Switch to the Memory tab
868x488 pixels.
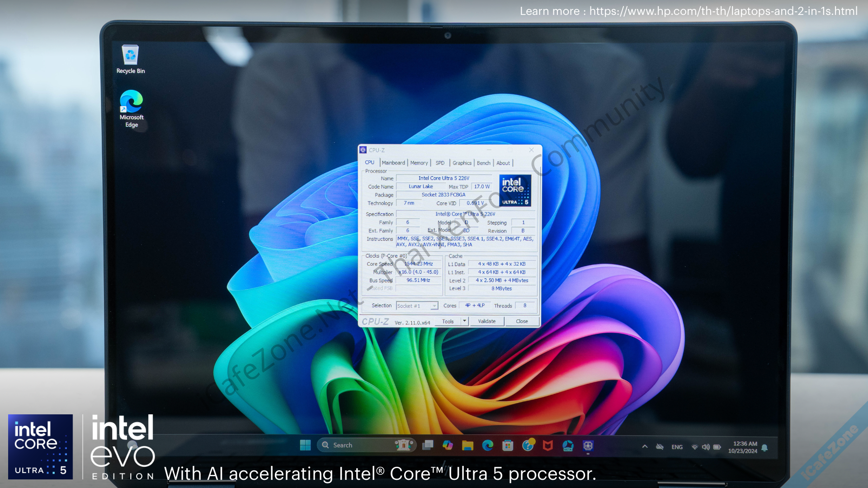[419, 163]
